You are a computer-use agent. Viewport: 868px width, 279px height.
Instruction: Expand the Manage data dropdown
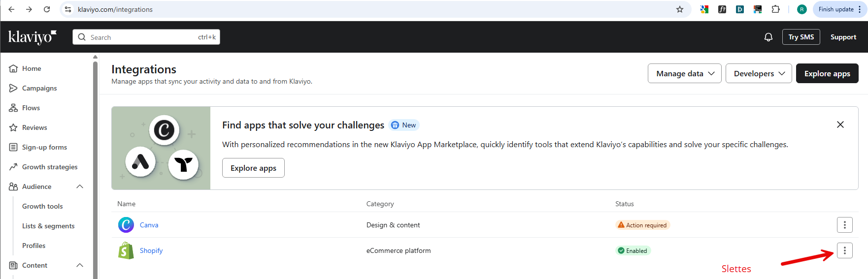(684, 73)
